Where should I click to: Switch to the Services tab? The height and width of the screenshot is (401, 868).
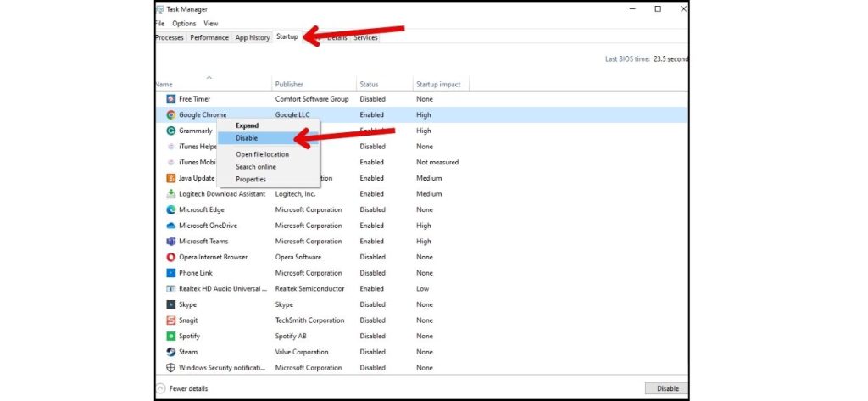pyautogui.click(x=365, y=37)
